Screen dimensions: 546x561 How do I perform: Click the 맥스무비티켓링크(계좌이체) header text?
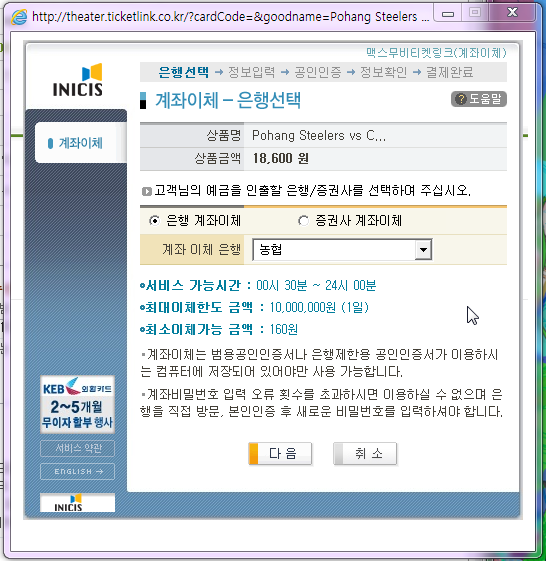point(436,53)
